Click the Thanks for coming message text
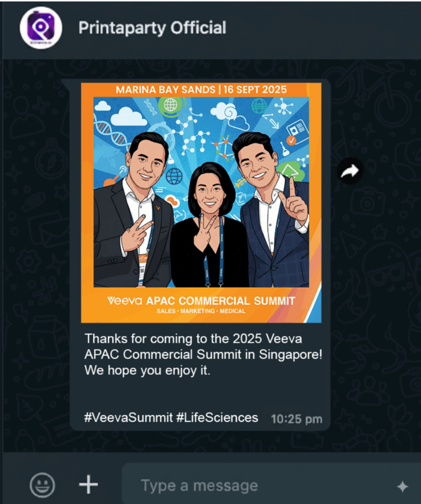The height and width of the screenshot is (504, 421). pyautogui.click(x=203, y=354)
